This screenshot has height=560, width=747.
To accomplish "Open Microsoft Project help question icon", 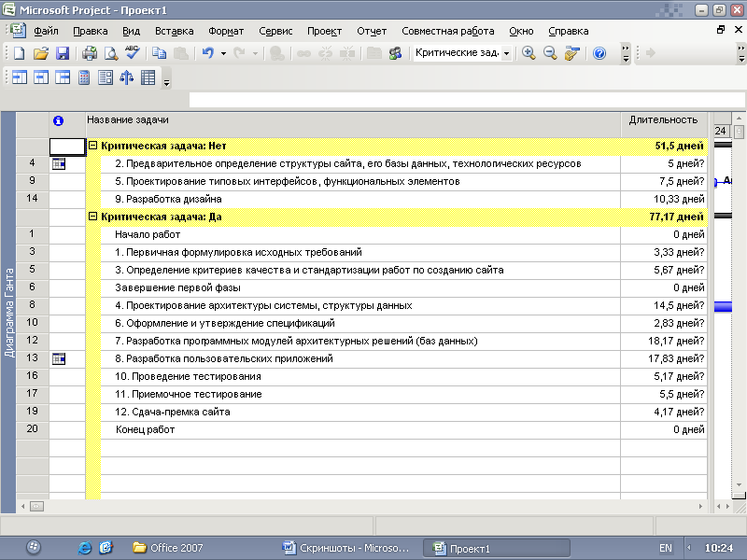I will [599, 53].
